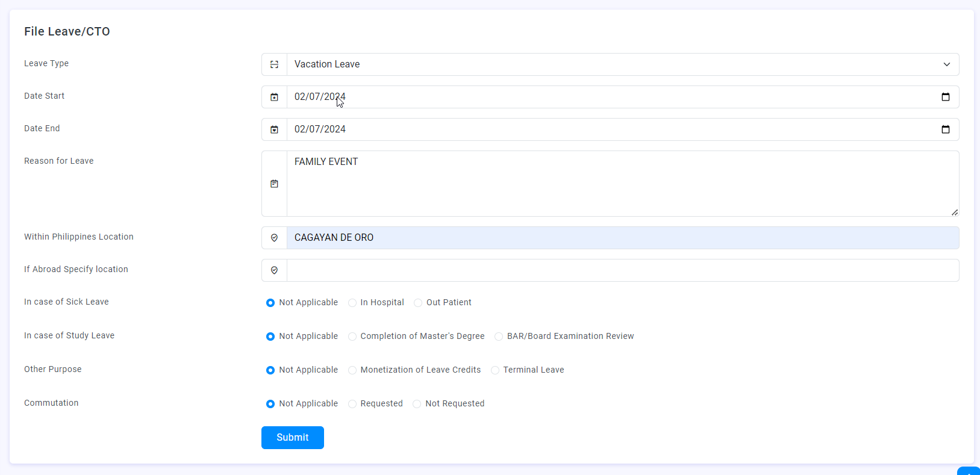Image resolution: width=980 pixels, height=475 pixels.
Task: Open the Date Start calendar picker
Action: pyautogui.click(x=946, y=97)
